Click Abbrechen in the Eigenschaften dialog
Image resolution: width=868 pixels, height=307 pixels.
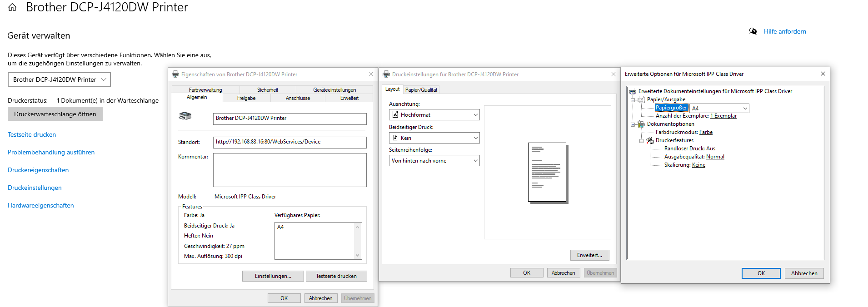click(321, 298)
